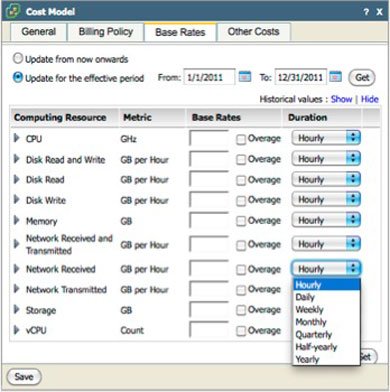
Task: Hide historical values link
Action: coord(370,99)
